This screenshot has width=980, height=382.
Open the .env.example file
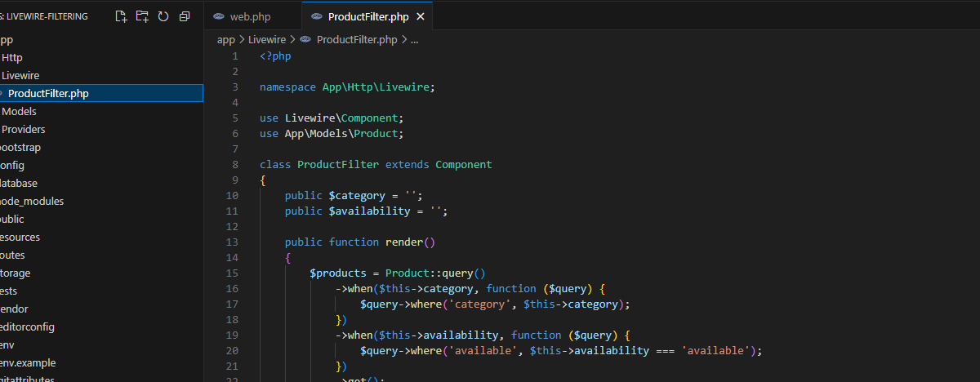101,362
